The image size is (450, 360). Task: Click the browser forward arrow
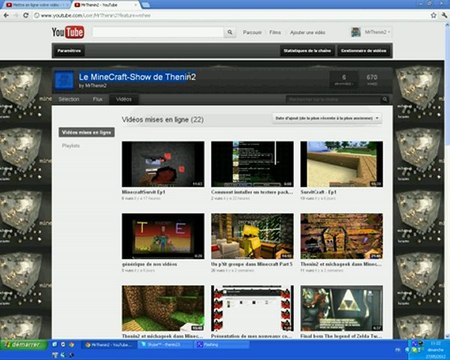[x=16, y=15]
